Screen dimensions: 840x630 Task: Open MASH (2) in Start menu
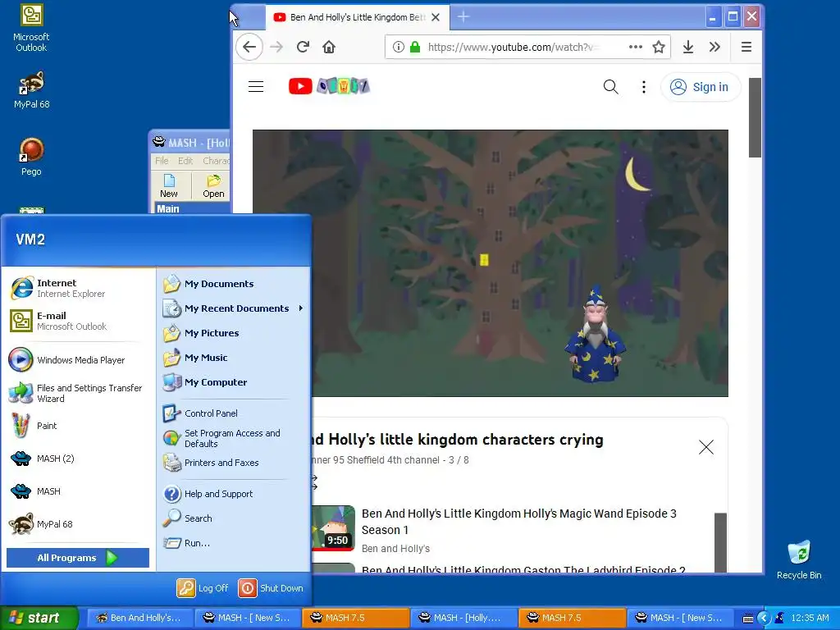(x=80, y=459)
